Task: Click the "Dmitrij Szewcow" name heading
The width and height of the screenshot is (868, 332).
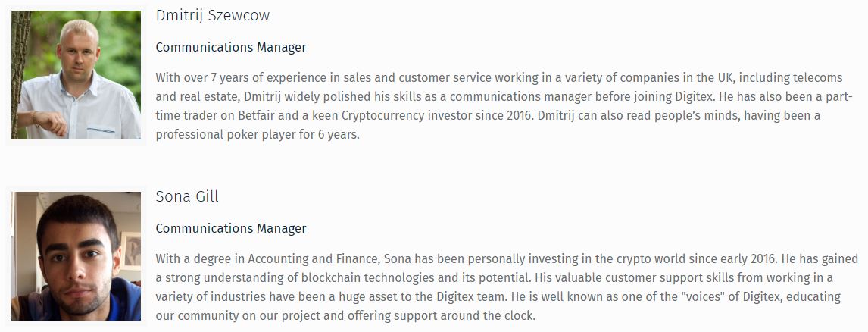Action: 212,15
